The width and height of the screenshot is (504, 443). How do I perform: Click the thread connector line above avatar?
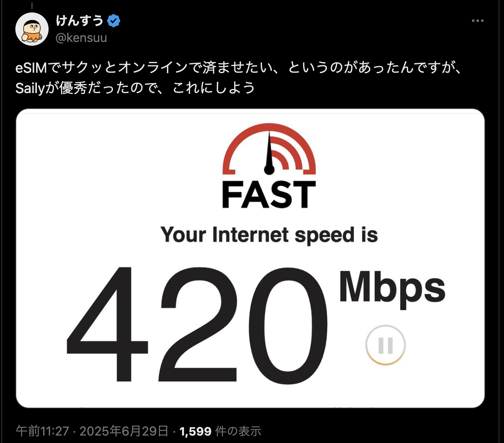[x=32, y=5]
